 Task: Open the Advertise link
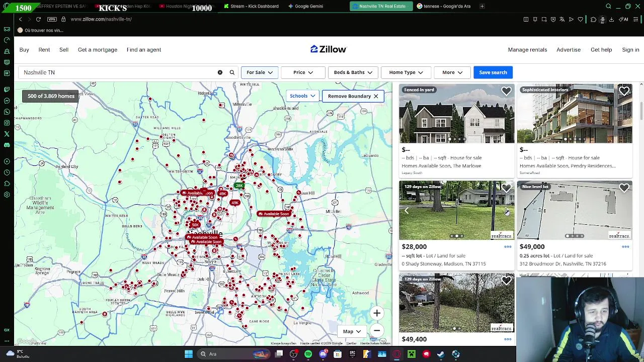(x=569, y=50)
